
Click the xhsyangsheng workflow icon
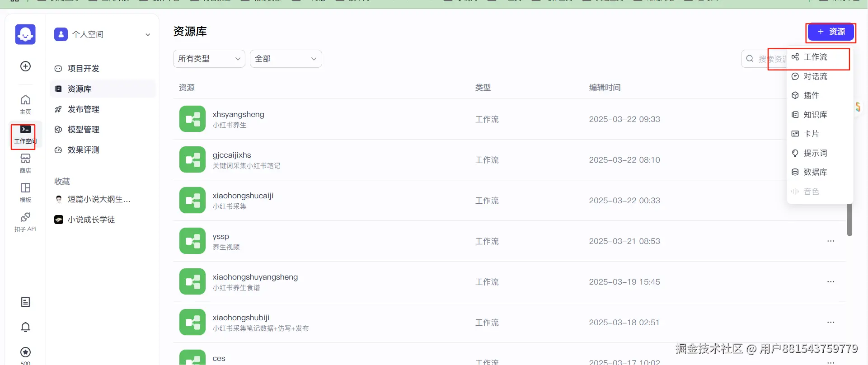click(x=192, y=119)
